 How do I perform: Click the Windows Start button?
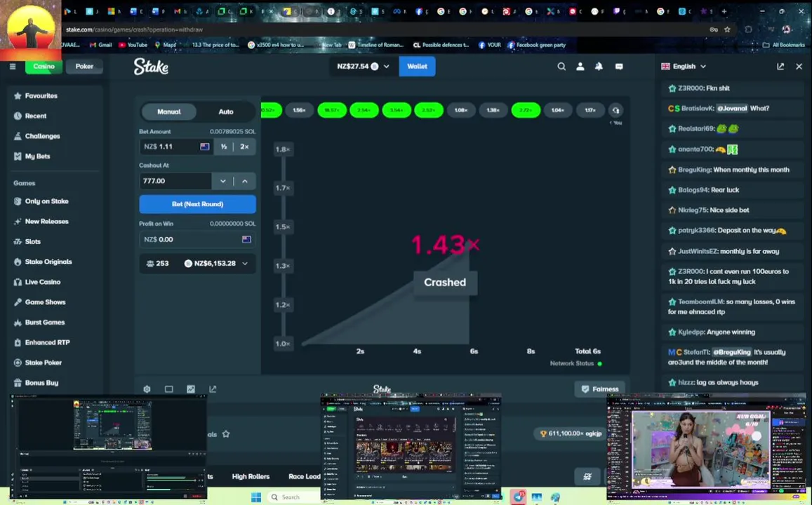point(256,497)
